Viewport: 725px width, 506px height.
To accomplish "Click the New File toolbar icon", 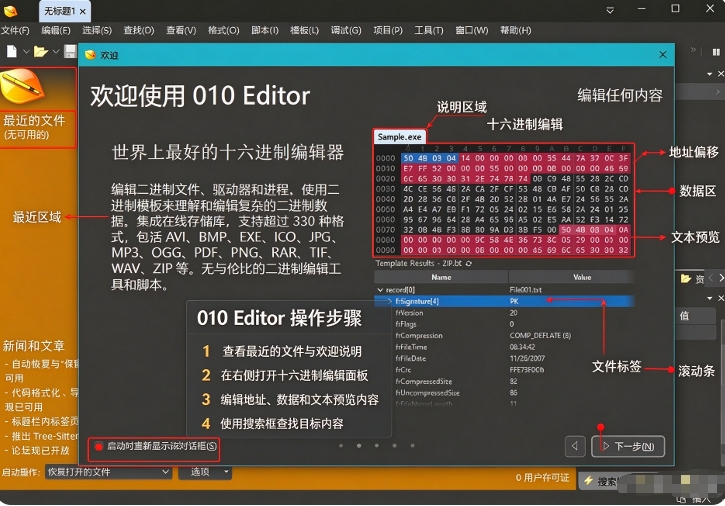I will [12, 51].
